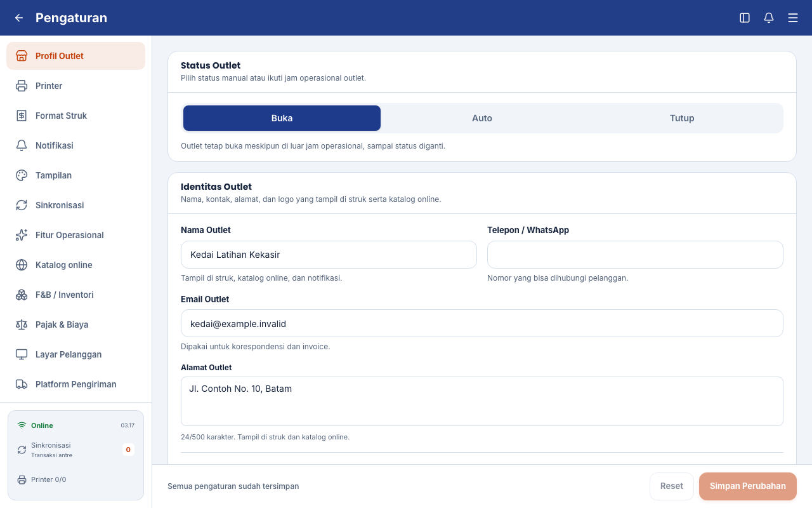This screenshot has width=812, height=508.
Task: Open the hamburger menu in top bar
Action: [x=793, y=18]
